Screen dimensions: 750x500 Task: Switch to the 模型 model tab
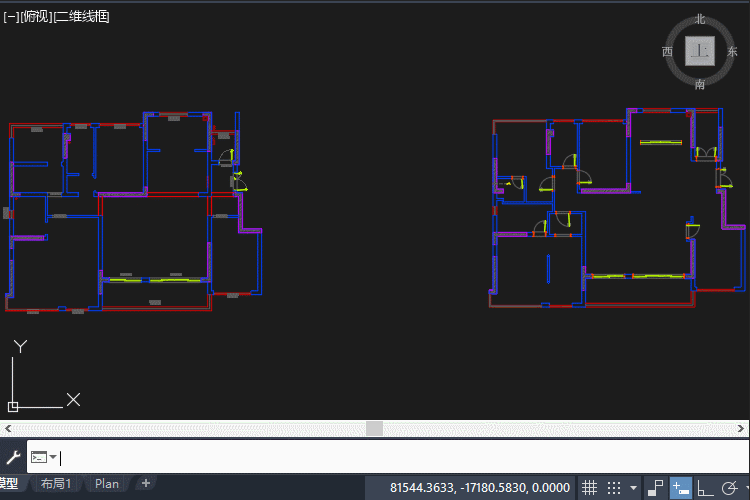(9, 484)
